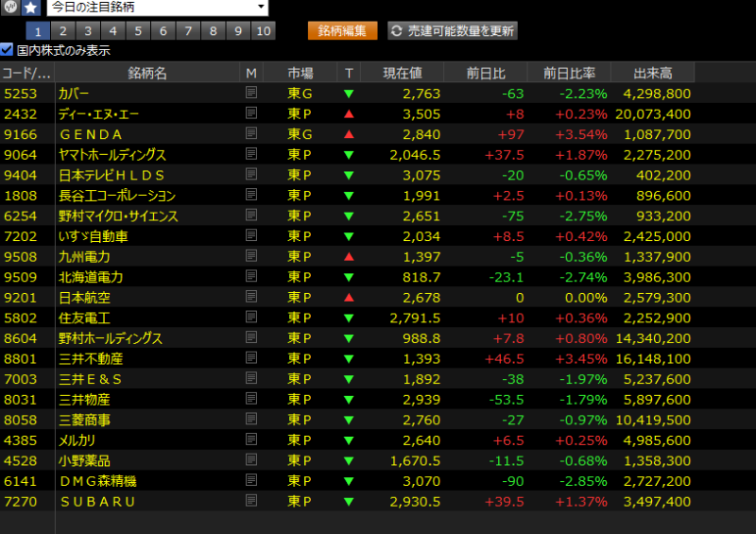Open memo icon for ディー・エヌ・エー row
The image size is (756, 534).
click(x=251, y=112)
